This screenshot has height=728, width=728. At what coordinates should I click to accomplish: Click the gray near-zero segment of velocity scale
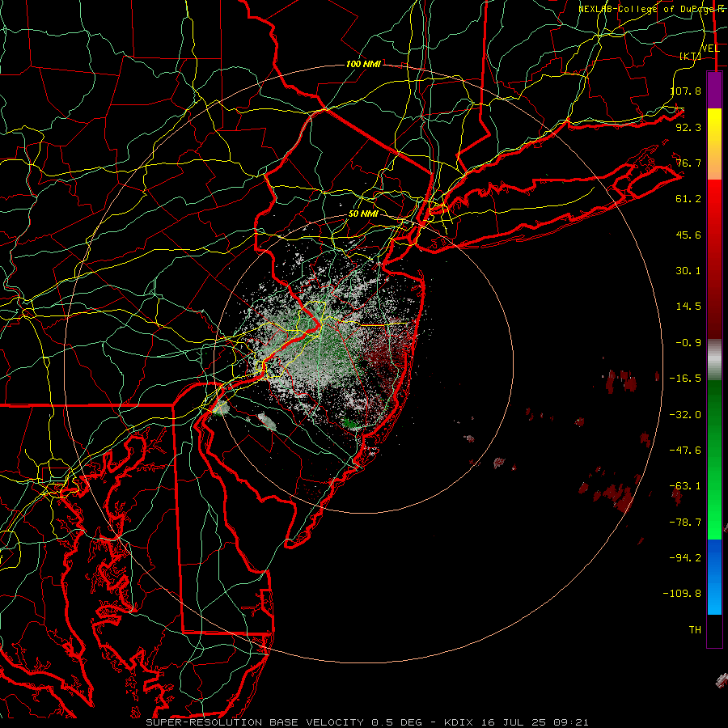click(x=714, y=359)
